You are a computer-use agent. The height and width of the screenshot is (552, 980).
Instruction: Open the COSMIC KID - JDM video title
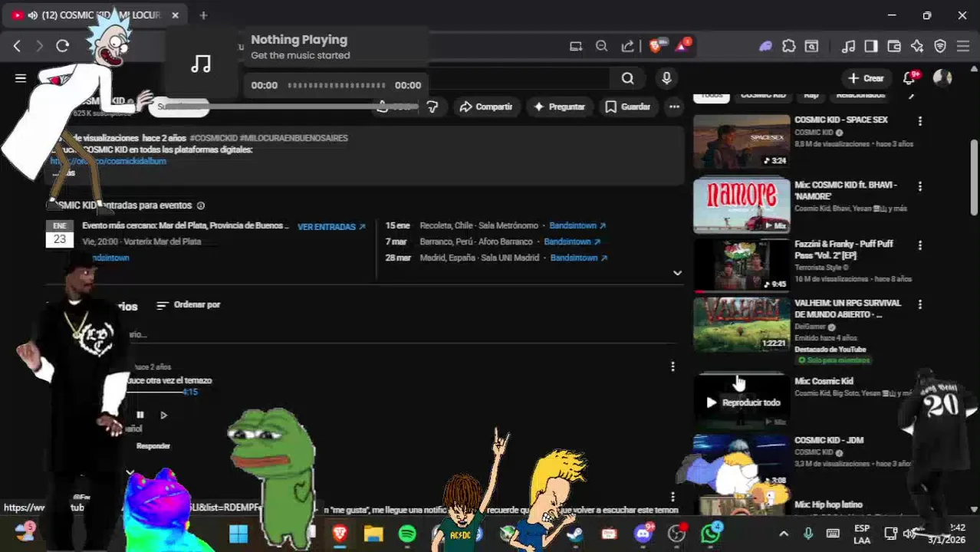tap(829, 440)
